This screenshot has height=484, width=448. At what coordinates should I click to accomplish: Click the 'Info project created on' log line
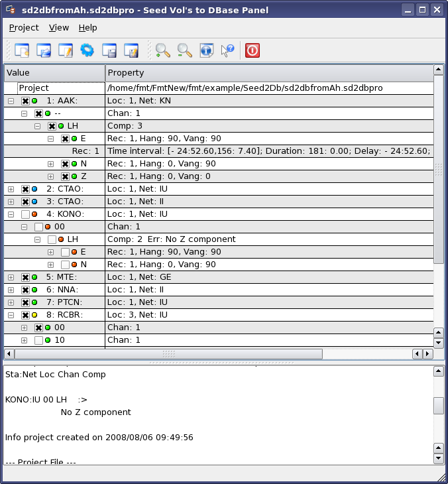coord(99,438)
